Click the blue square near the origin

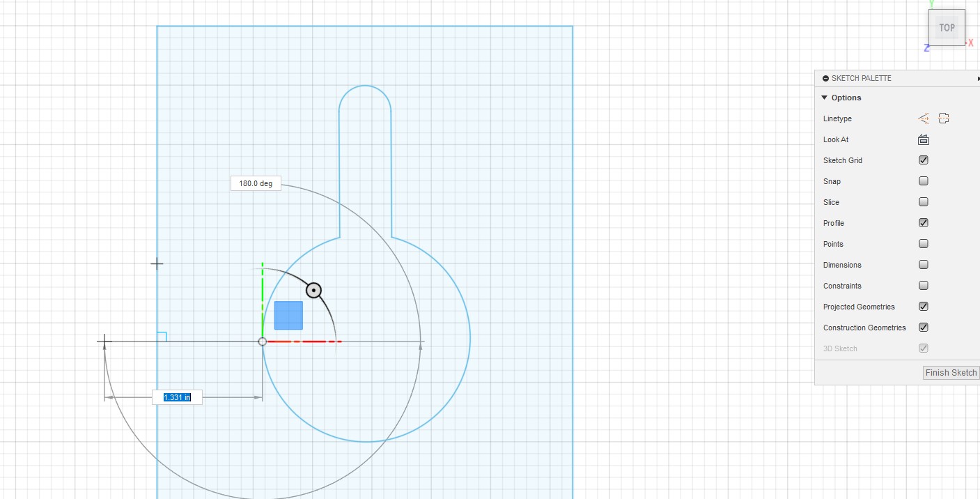(x=288, y=315)
